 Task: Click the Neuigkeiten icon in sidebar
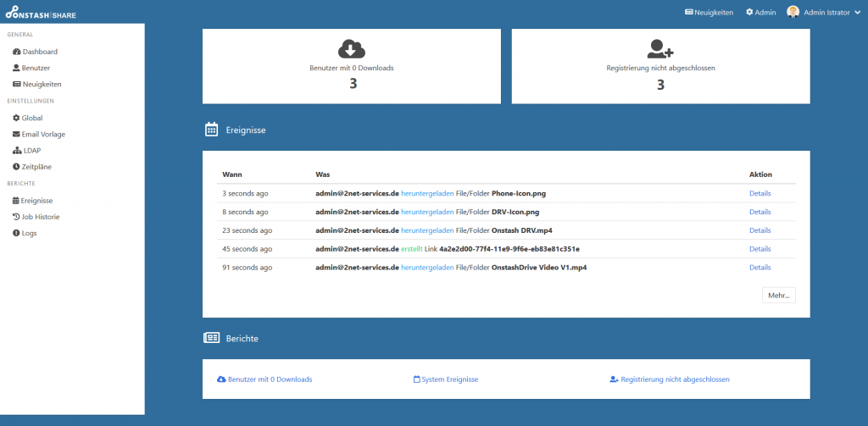coord(17,85)
